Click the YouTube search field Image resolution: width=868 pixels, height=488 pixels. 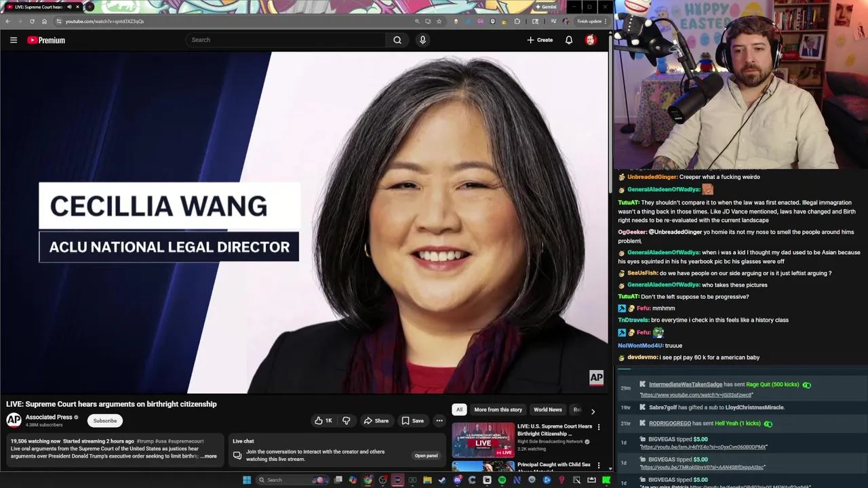(x=285, y=40)
